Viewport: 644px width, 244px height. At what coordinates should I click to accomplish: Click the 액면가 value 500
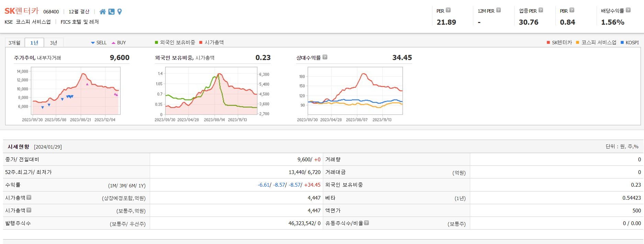tap(637, 211)
